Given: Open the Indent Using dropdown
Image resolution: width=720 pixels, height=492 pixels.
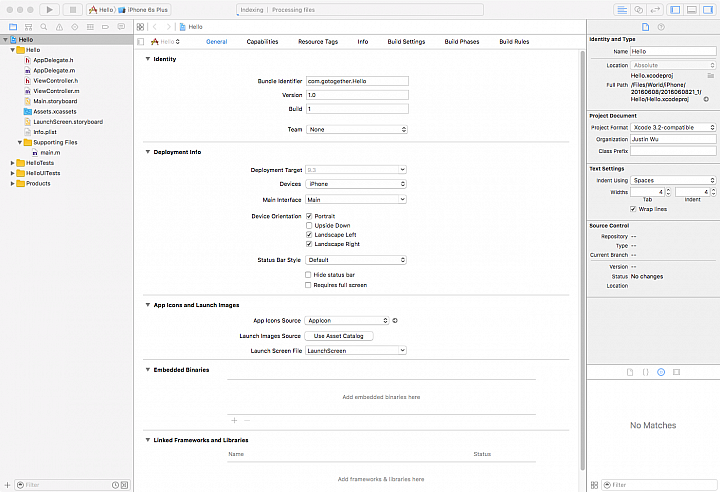Looking at the screenshot, I should [673, 180].
